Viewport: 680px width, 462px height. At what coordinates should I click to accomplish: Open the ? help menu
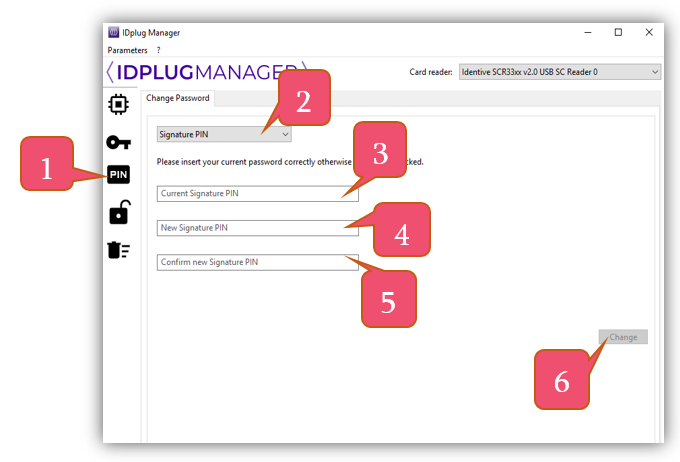[158, 50]
